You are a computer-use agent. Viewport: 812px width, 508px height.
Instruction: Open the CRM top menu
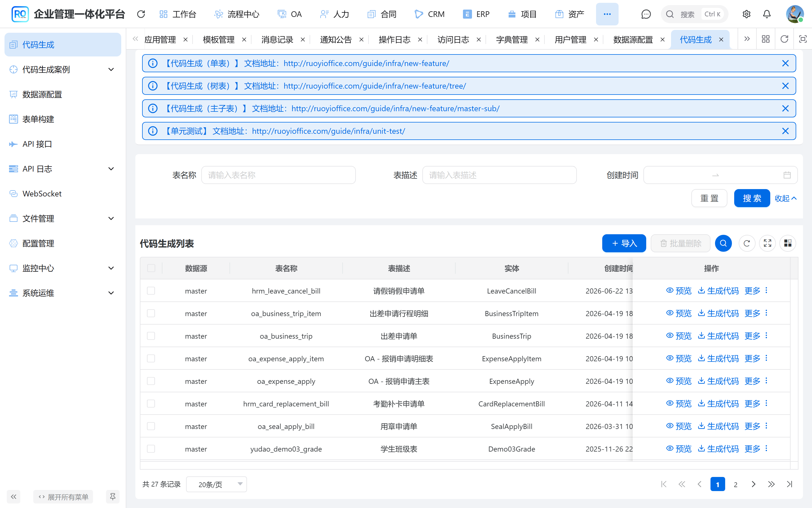pos(429,14)
